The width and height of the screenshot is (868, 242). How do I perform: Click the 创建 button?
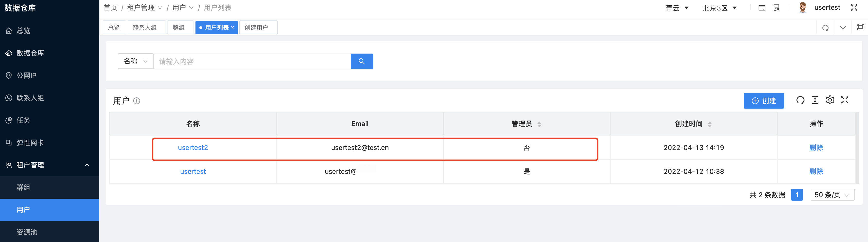coord(764,101)
